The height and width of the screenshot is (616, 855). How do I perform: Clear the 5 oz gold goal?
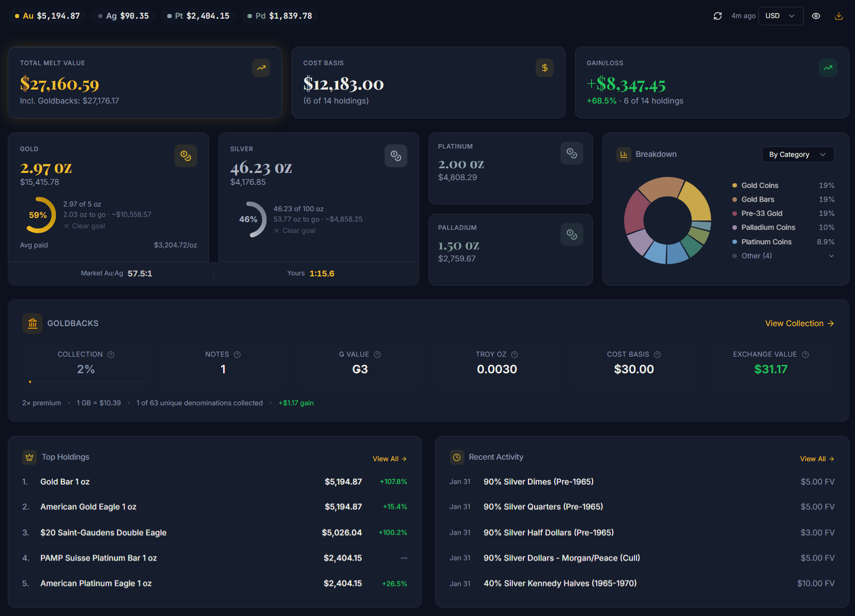[84, 226]
